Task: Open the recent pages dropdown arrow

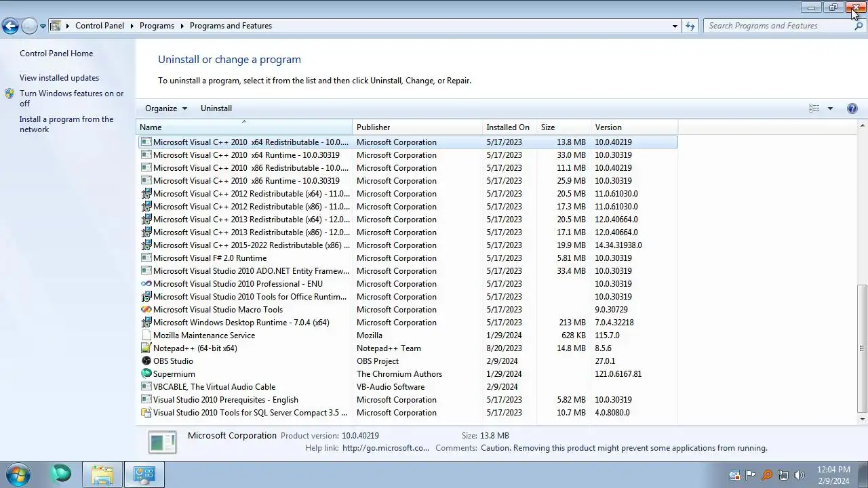Action: pos(43,26)
